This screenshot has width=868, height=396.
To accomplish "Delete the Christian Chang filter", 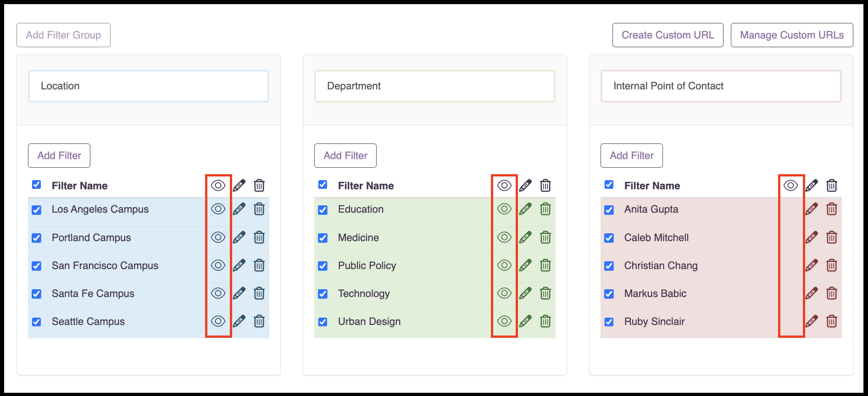I will [x=832, y=265].
